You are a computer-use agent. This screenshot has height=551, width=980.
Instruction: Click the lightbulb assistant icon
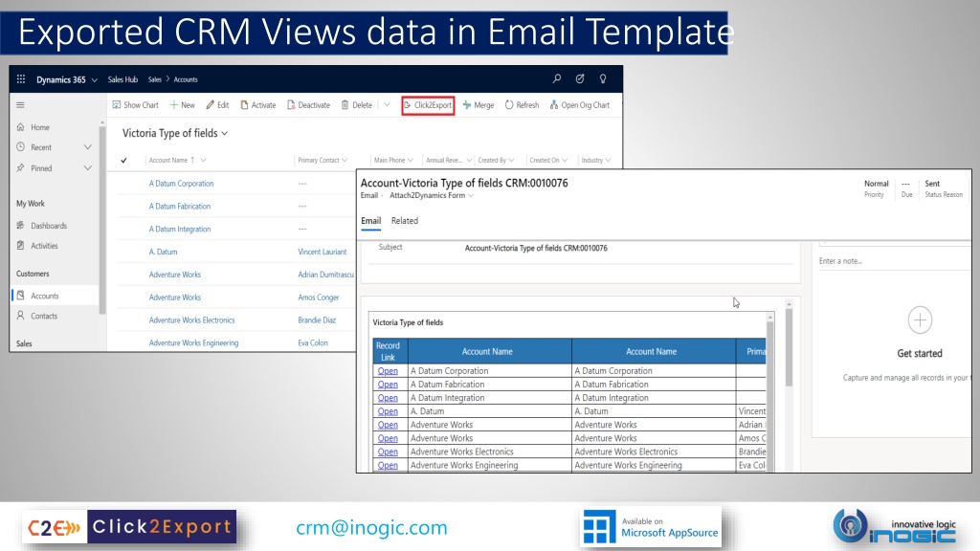[603, 78]
